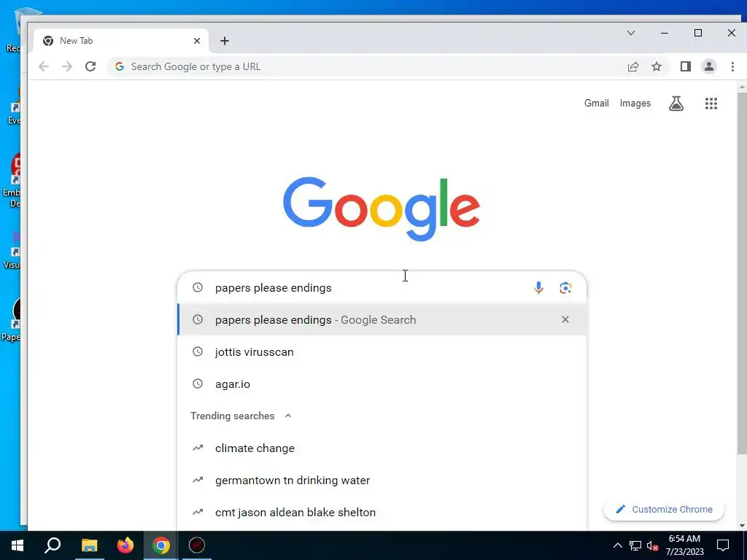Select 'climate change' trending search
This screenshot has height=560, width=747.
coord(382,448)
